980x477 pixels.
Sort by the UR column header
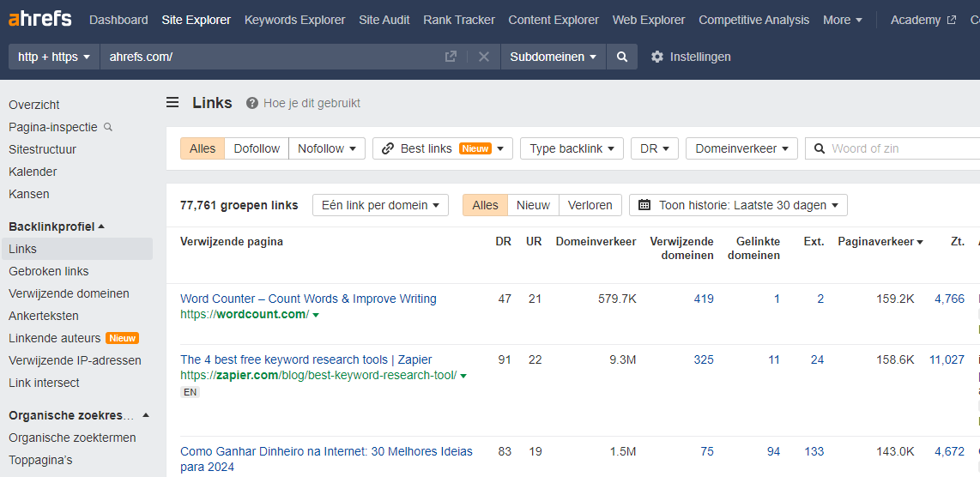click(534, 242)
